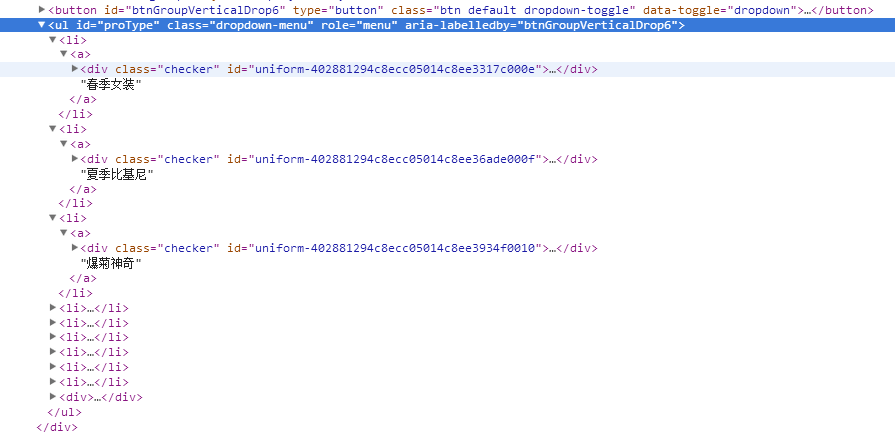Collapse the a tag wrapping 夏季比基尼

tap(64, 143)
